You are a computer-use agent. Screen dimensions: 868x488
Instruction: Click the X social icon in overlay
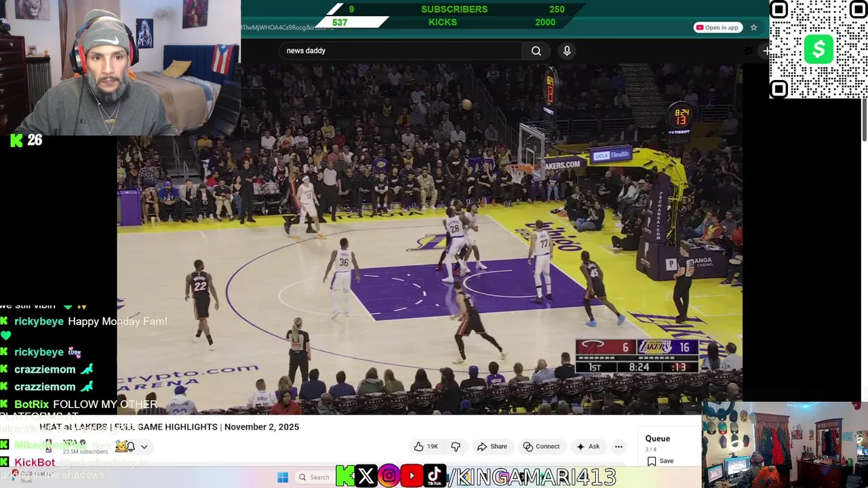[366, 476]
